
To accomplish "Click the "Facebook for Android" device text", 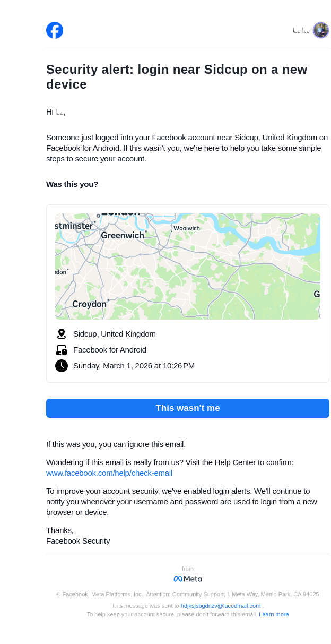I will point(110,350).
